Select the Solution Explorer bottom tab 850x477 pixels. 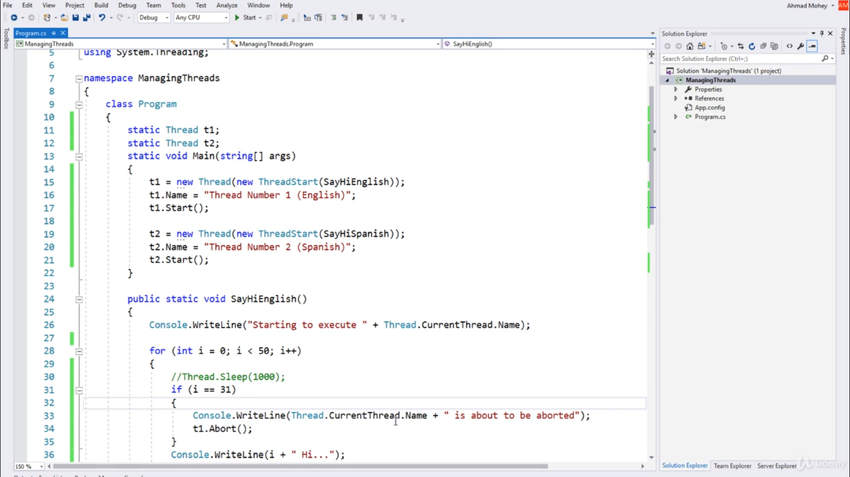(x=685, y=466)
